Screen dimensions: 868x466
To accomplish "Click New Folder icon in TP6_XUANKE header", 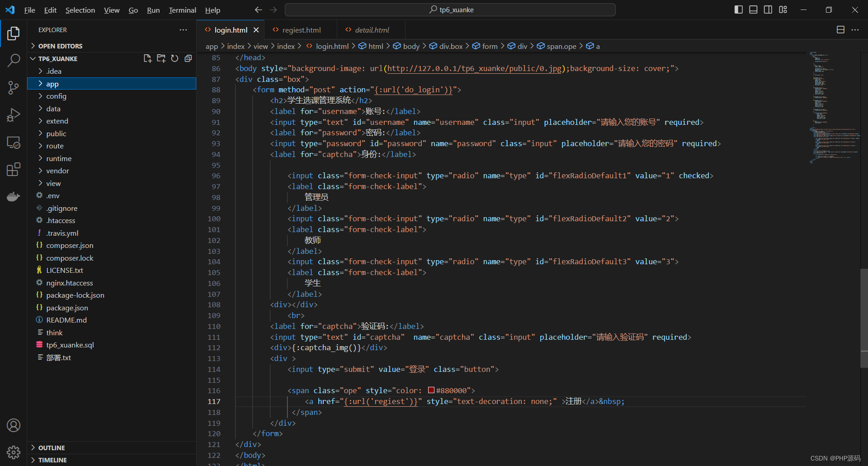I will (x=161, y=58).
